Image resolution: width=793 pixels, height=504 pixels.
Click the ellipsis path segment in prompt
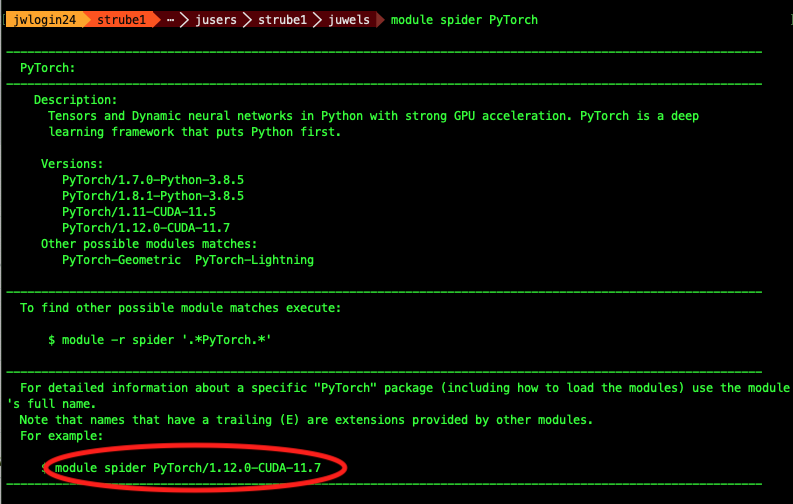coord(171,19)
